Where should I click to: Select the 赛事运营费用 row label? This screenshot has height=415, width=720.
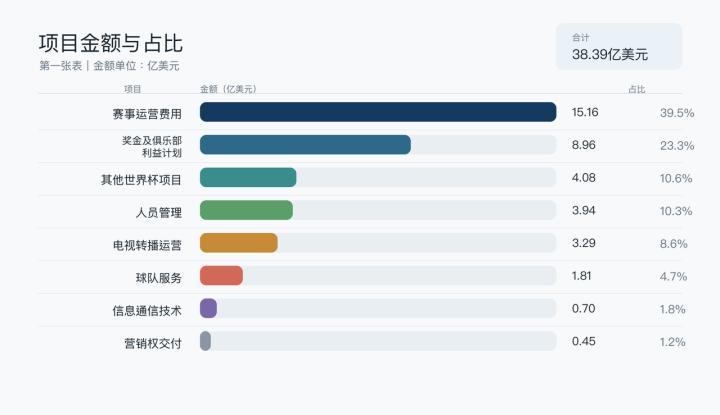[x=147, y=114]
